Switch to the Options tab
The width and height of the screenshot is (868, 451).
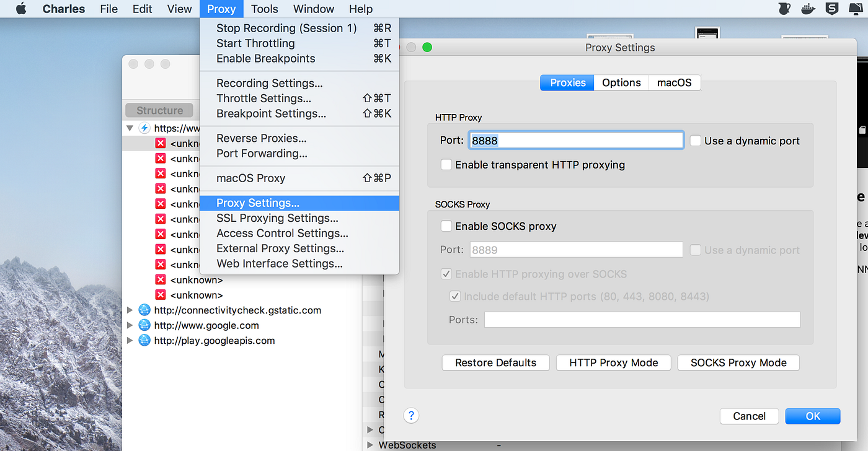coord(621,82)
